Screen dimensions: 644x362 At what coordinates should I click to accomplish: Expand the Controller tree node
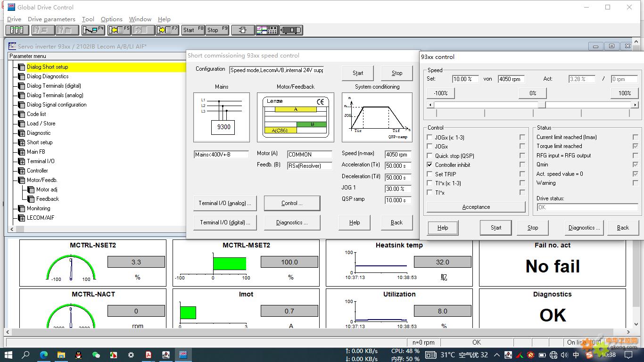coord(22,171)
